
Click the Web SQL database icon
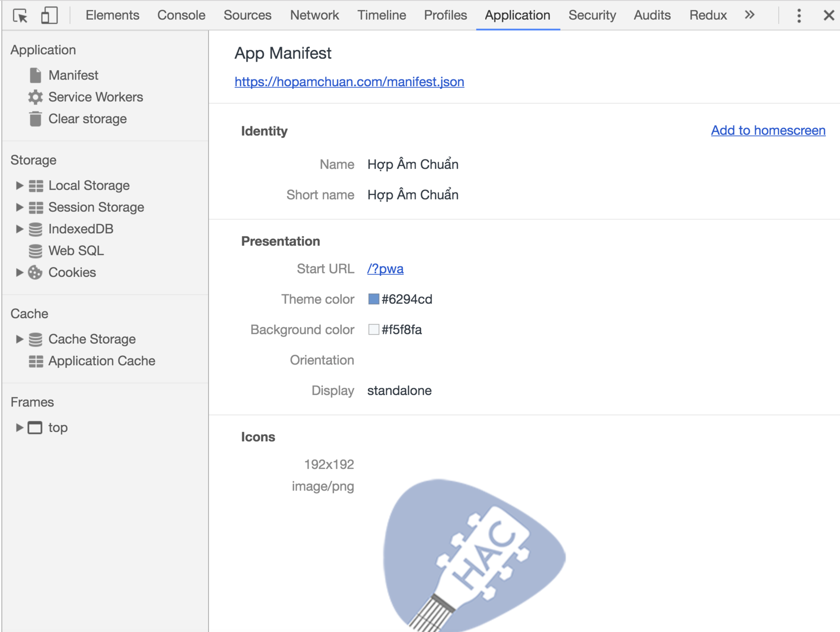coord(36,251)
